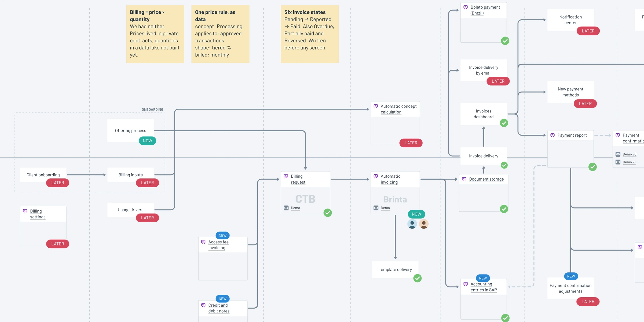
Task: Click the comment icon on Automatic concept calculation card
Action: click(x=376, y=106)
